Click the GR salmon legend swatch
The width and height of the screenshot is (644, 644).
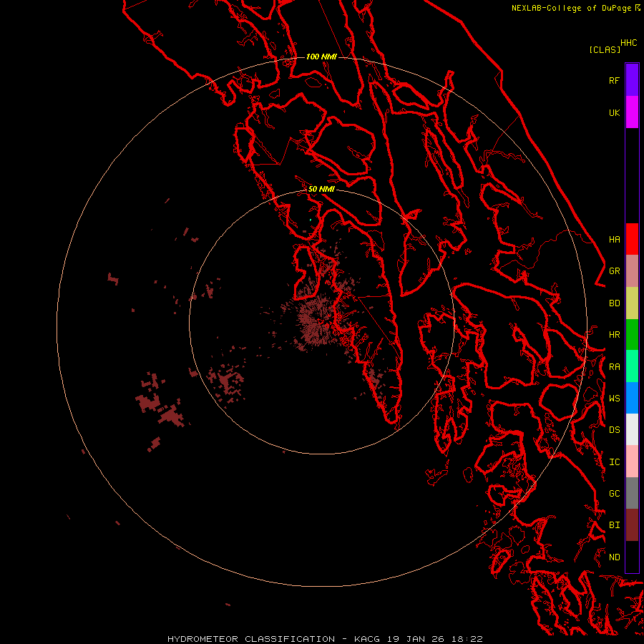[632, 271]
